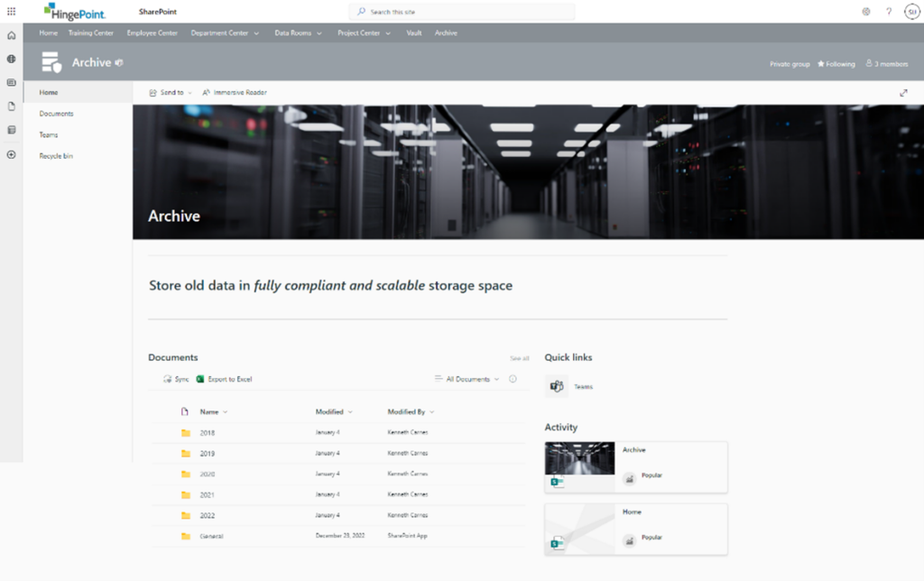Open the Sync icon above the Documents list
The width and height of the screenshot is (924, 581).
(x=166, y=379)
